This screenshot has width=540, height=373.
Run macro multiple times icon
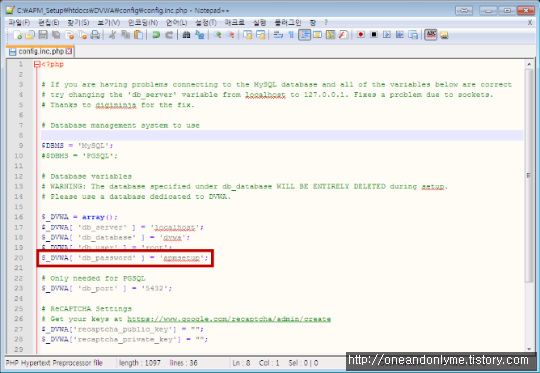[400, 35]
